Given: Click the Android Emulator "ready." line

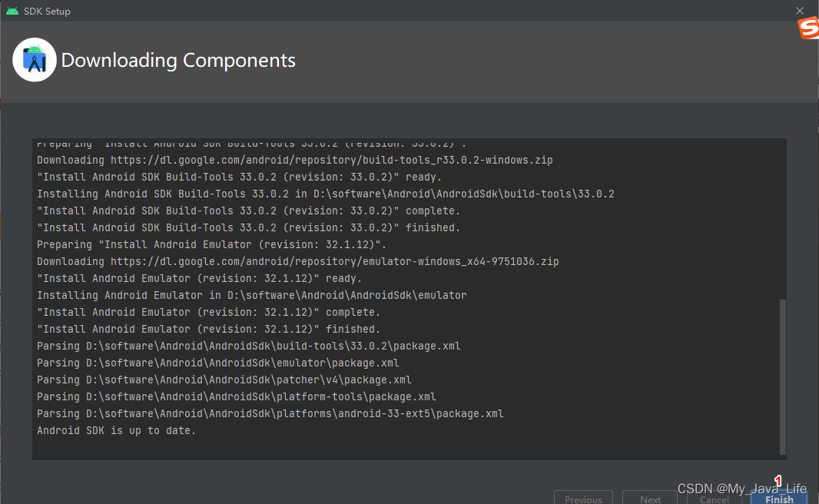Looking at the screenshot, I should (200, 278).
